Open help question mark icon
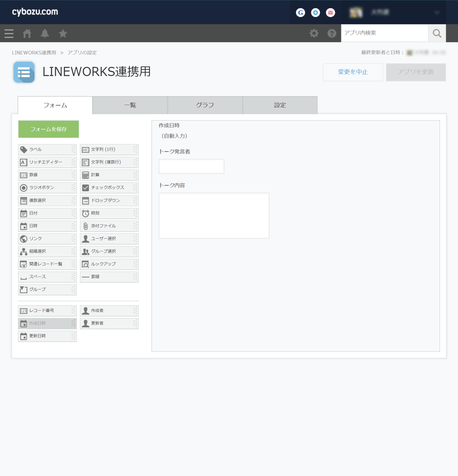458x476 pixels. click(x=332, y=33)
